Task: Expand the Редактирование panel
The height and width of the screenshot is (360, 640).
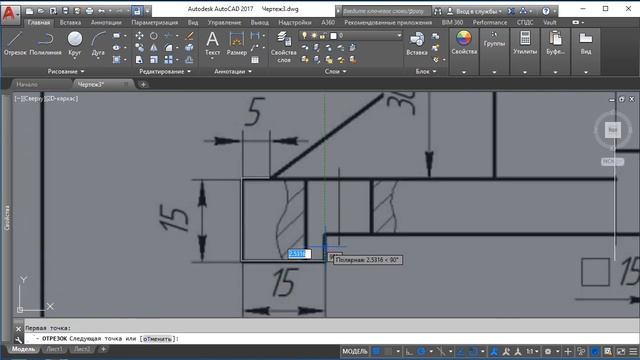Action: pos(165,71)
